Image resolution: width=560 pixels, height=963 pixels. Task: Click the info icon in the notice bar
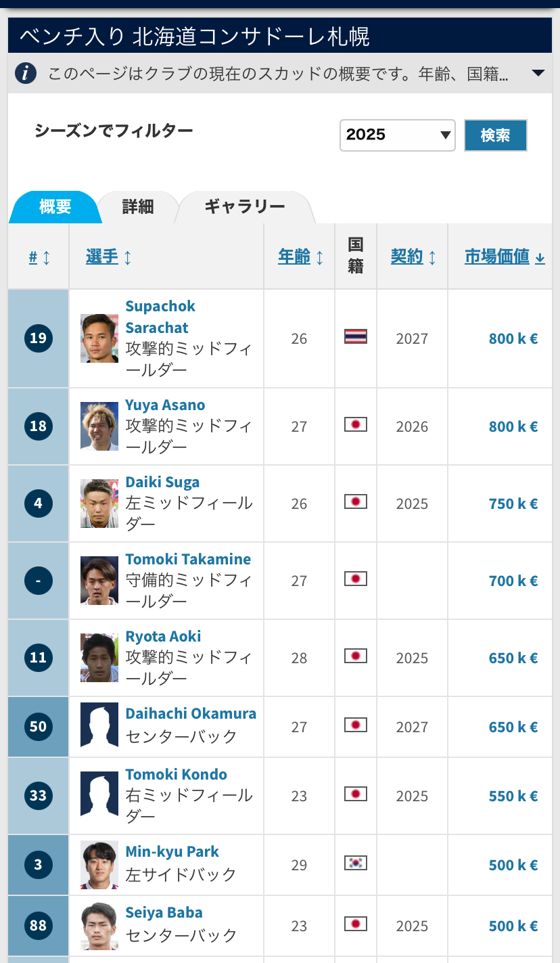click(25, 73)
